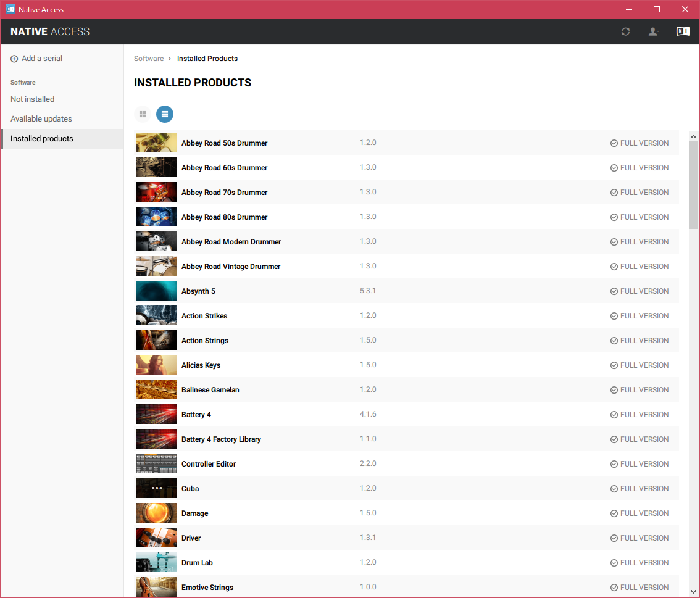This screenshot has width=700, height=598.
Task: Click version 2.2.0 of Controller Editor
Action: click(x=368, y=463)
